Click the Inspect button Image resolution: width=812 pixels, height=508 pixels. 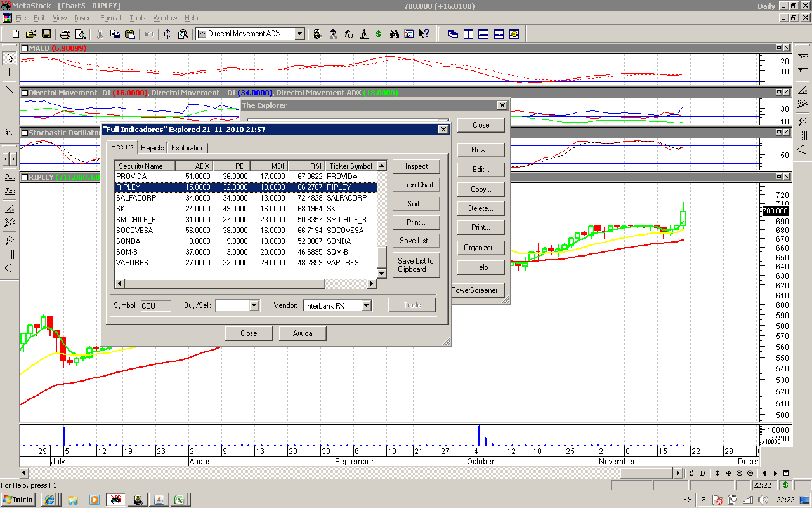(x=416, y=166)
